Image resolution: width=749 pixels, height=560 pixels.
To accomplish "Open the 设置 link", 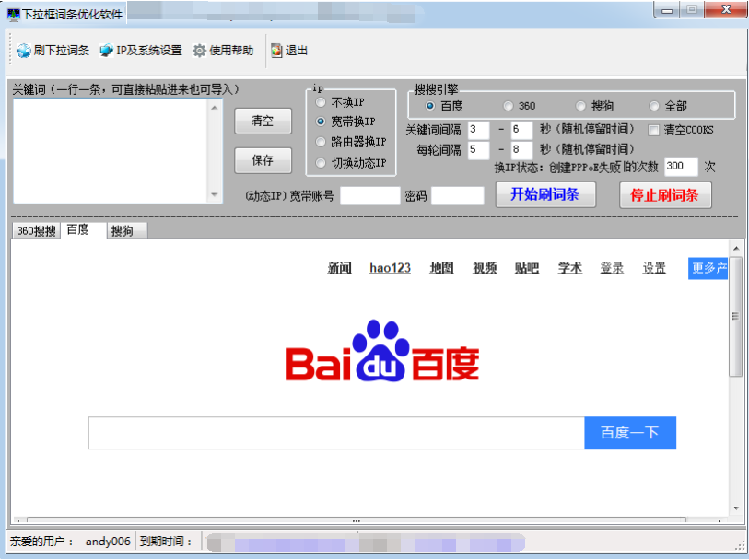I will tap(654, 268).
